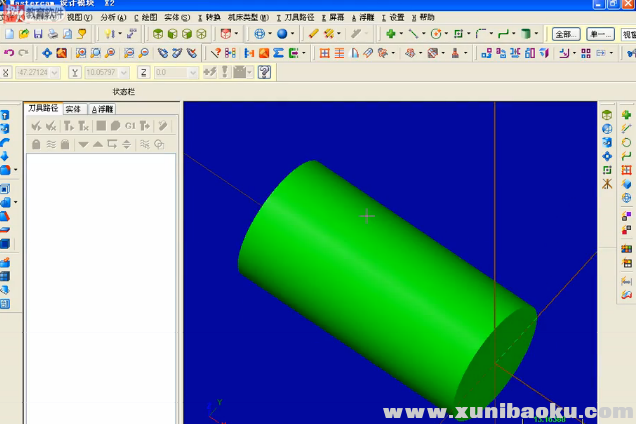The image size is (636, 424).
Task: Click the Z axis label button
Action: tap(144, 72)
